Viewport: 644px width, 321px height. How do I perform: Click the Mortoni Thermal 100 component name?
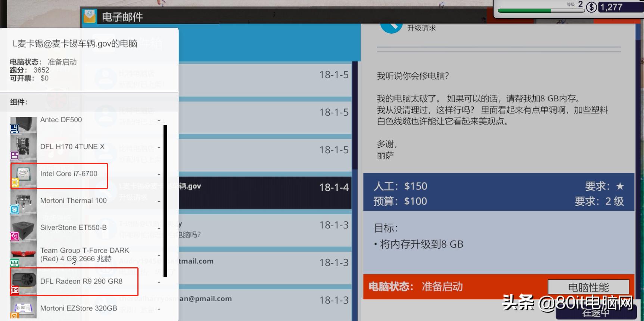click(74, 201)
